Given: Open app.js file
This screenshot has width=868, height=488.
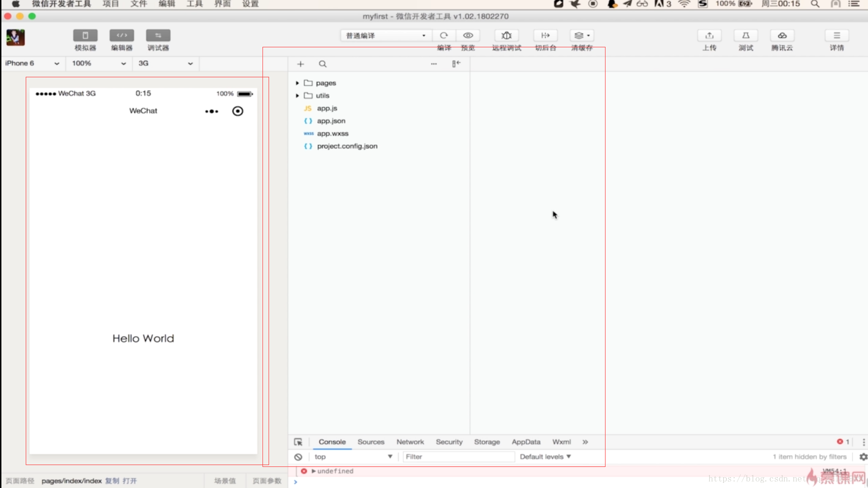Looking at the screenshot, I should coord(321,108).
